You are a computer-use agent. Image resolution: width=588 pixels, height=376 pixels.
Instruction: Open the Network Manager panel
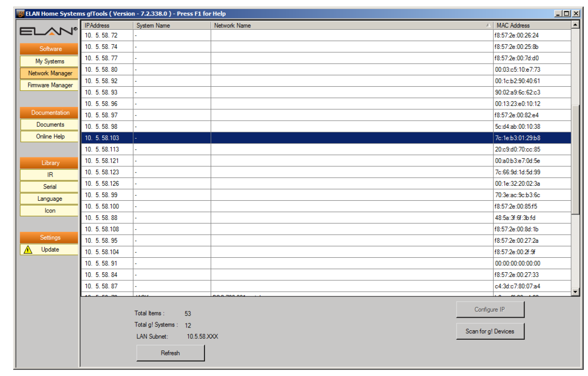(49, 73)
